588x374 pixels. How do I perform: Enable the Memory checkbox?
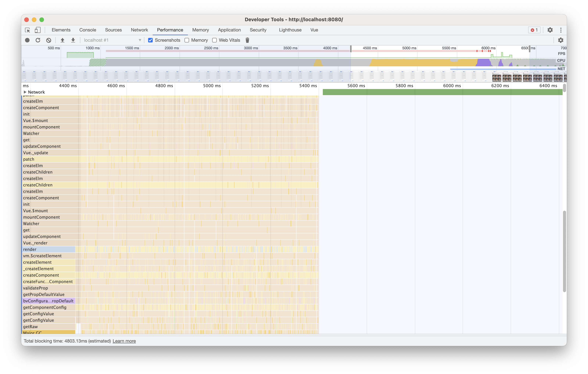coord(187,40)
